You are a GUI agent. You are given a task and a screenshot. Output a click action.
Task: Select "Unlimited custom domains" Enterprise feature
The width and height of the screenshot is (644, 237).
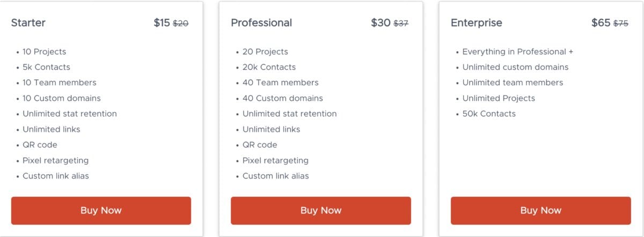515,67
